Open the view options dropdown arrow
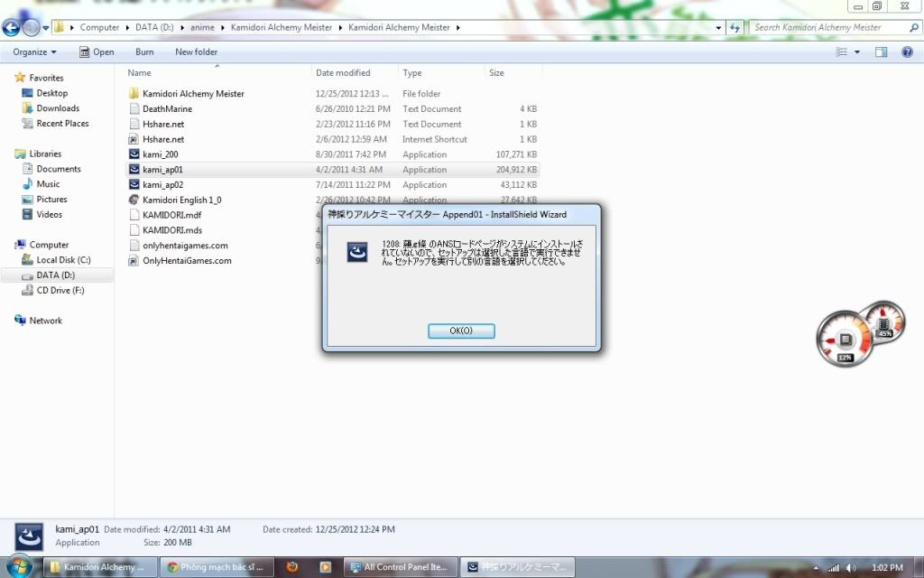The height and width of the screenshot is (578, 924). coord(857,51)
